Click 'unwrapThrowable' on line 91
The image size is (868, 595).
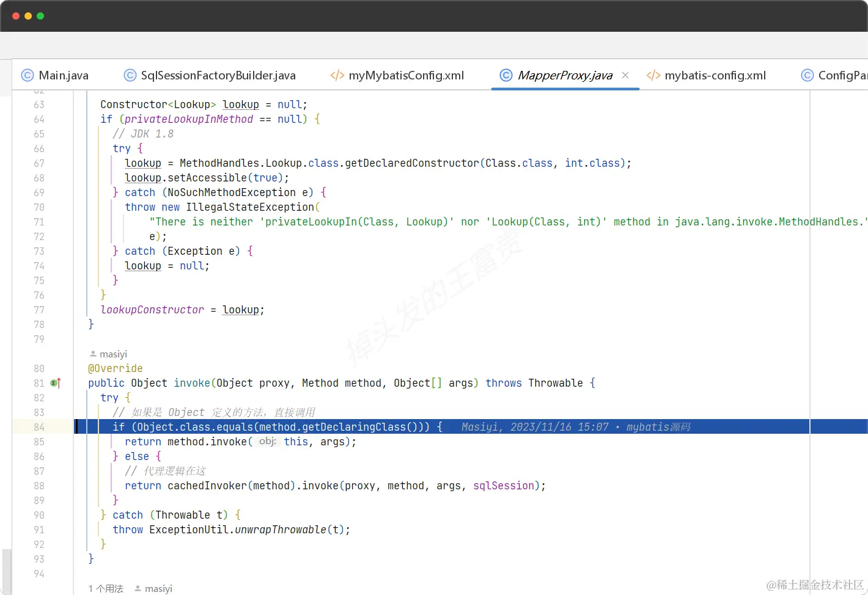[281, 530]
